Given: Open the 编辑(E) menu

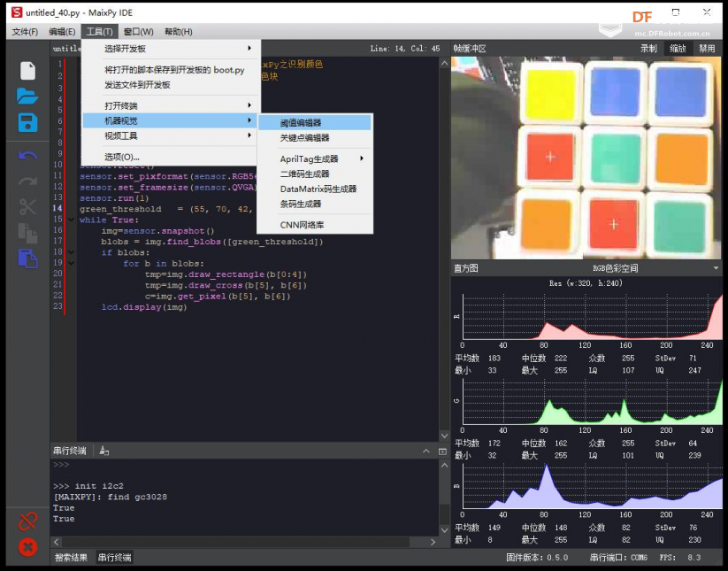Looking at the screenshot, I should click(62, 32).
